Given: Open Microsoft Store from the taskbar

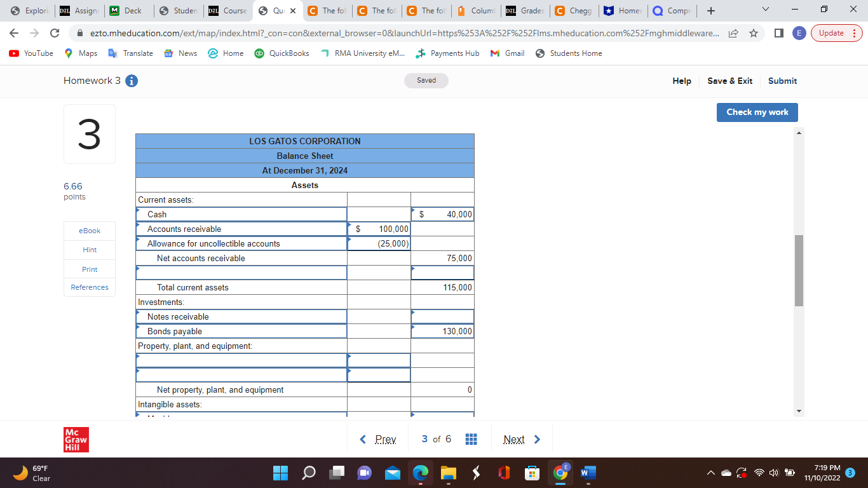Looking at the screenshot, I should (x=532, y=473).
